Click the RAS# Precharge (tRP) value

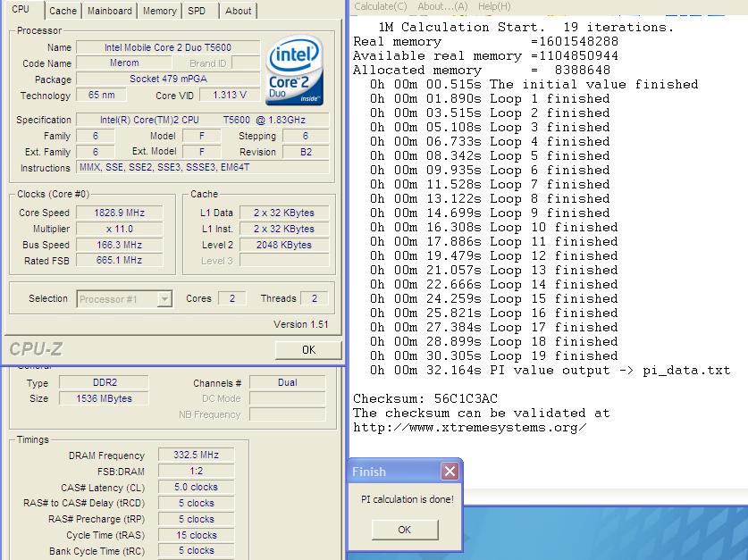coord(196,519)
